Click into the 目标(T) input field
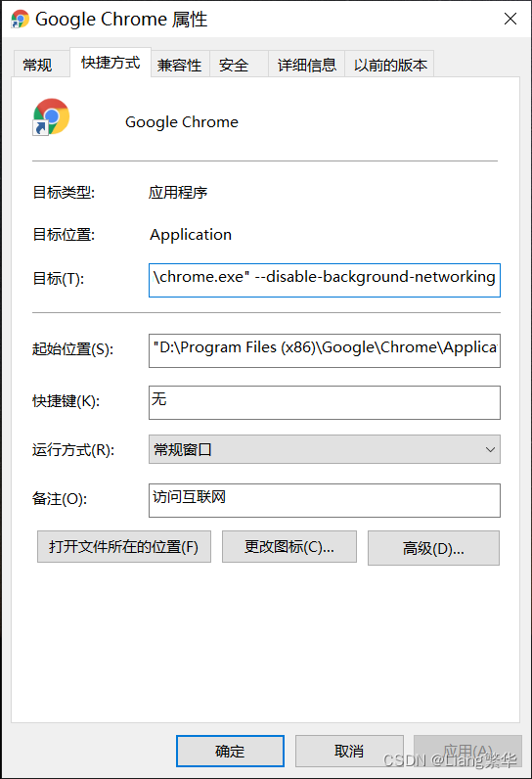Screen dimensions: 532x779 325,280
